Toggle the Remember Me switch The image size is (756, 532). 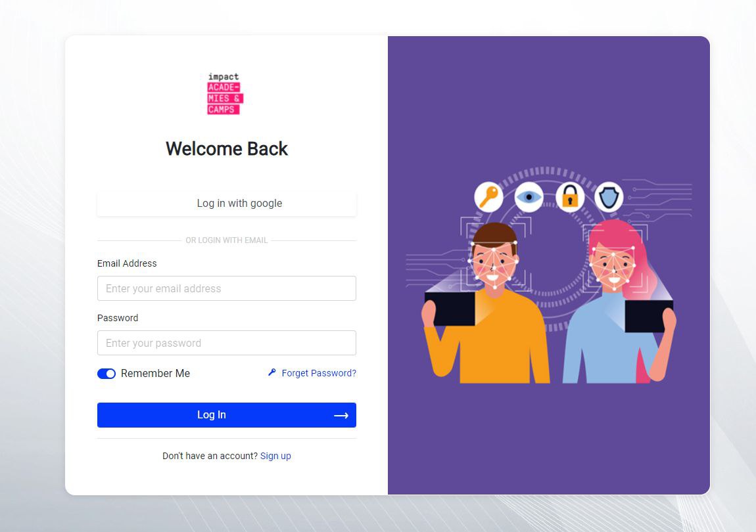[x=106, y=374]
